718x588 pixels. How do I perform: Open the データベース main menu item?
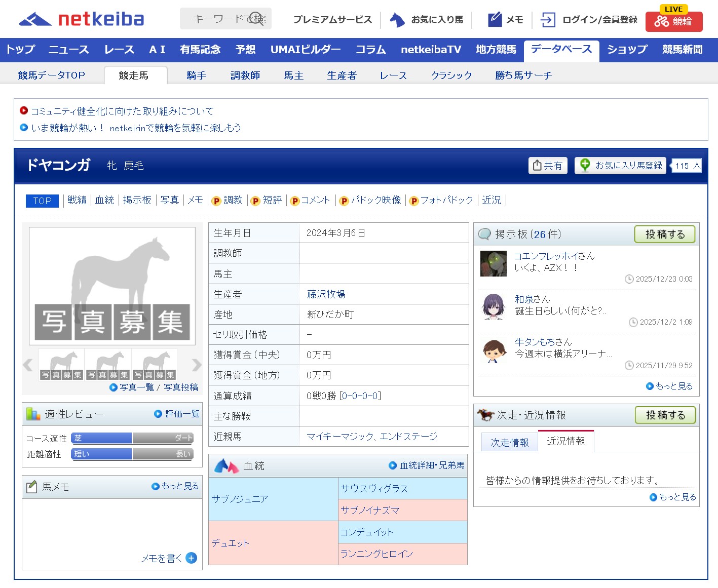point(561,50)
